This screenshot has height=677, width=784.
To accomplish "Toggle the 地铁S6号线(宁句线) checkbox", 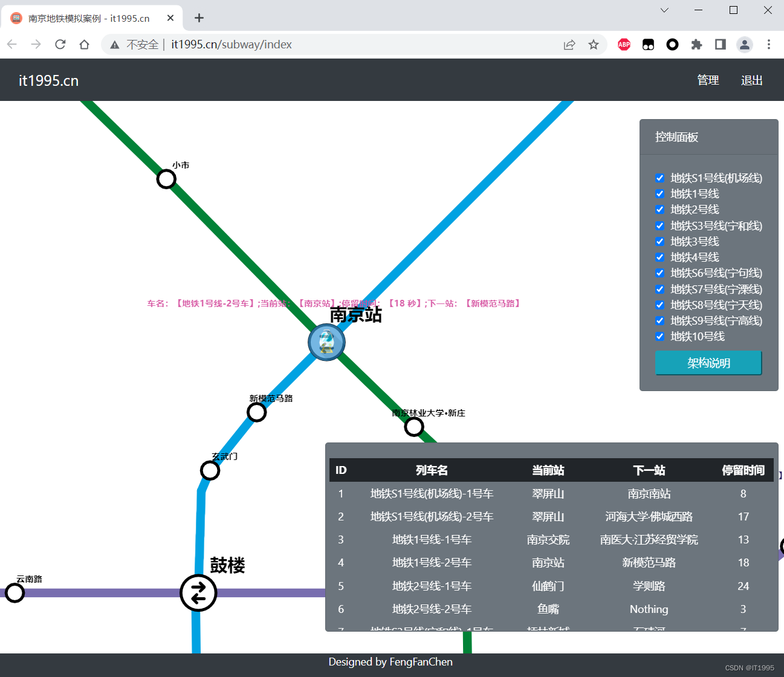I will click(660, 273).
